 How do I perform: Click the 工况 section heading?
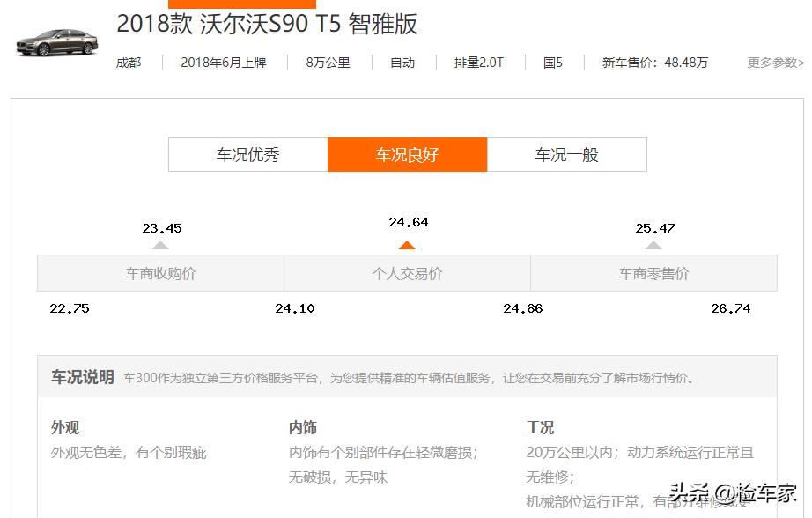click(540, 427)
